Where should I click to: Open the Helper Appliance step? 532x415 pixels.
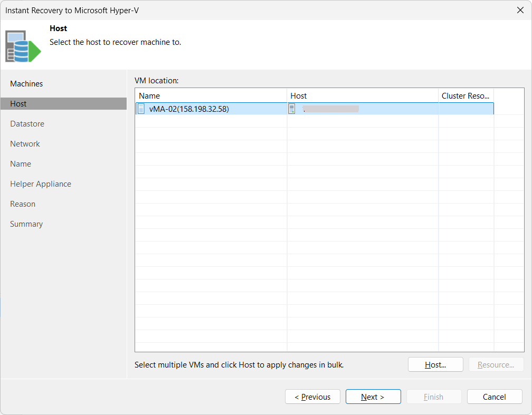click(40, 184)
